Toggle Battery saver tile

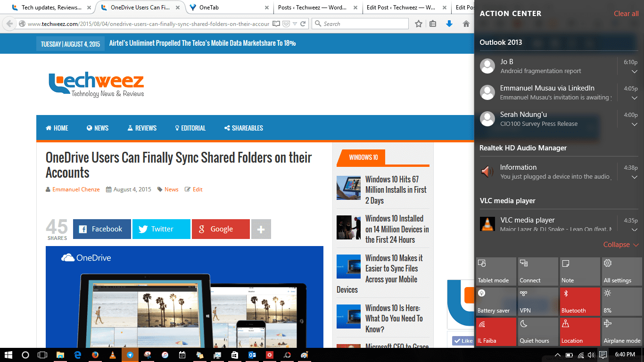coord(496,302)
